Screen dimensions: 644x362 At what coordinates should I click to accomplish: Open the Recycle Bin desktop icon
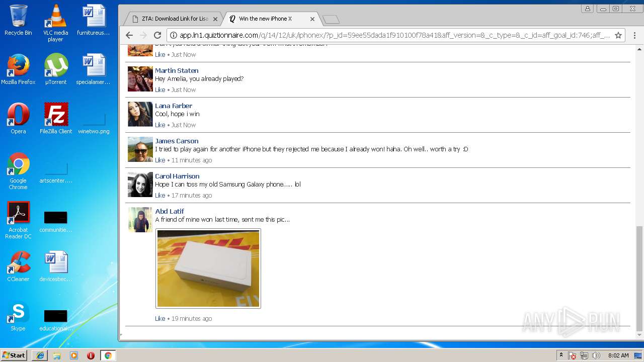pos(18,20)
